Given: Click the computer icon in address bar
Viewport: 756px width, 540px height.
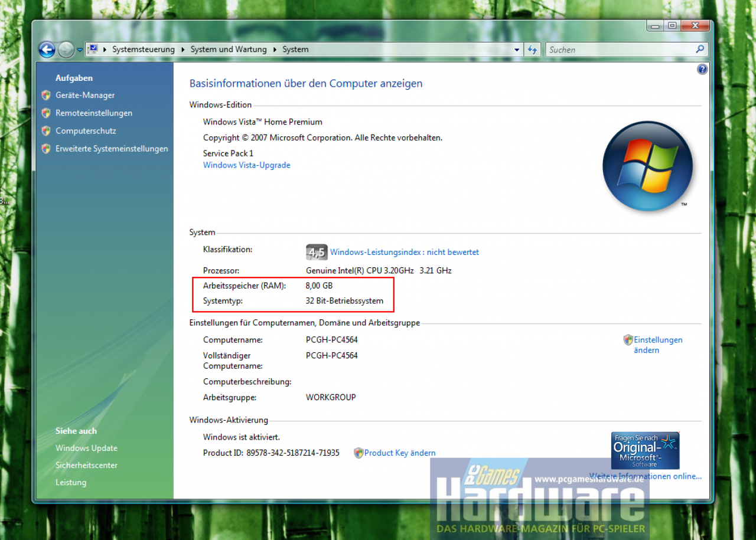Looking at the screenshot, I should coord(93,50).
